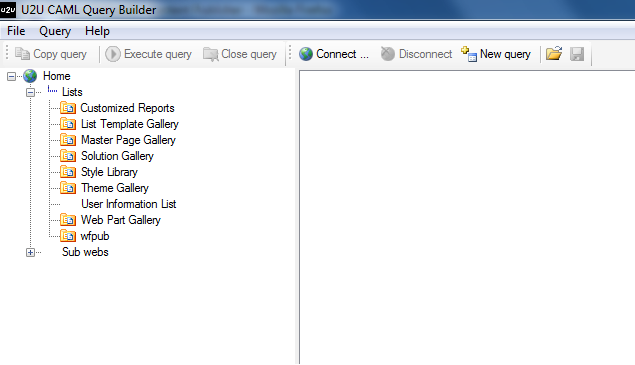Select the Solution Gallery list
The width and height of the screenshot is (635, 365).
point(117,156)
